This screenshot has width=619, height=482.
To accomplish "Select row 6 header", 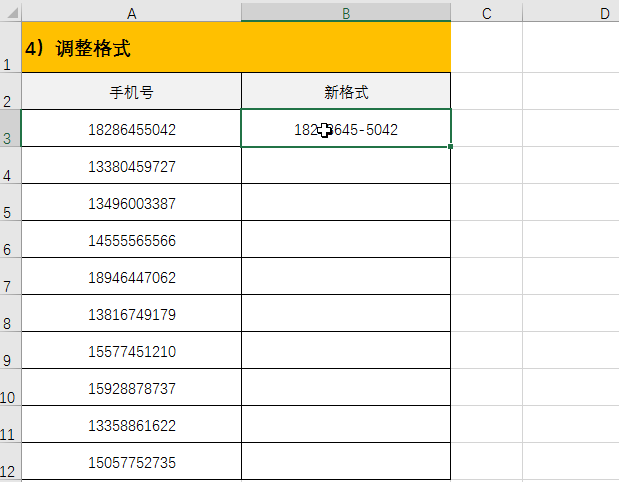I will (x=10, y=239).
